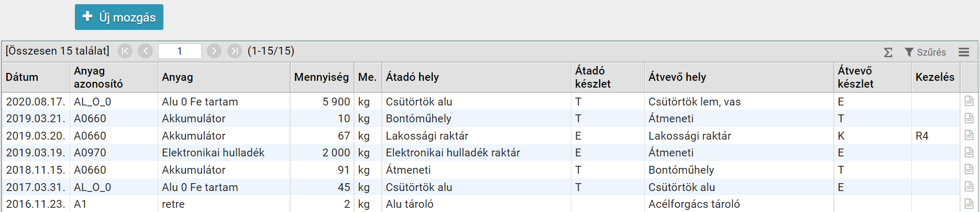The width and height of the screenshot is (980, 212).
Task: Show totals with the sigma icon
Action: tap(888, 52)
